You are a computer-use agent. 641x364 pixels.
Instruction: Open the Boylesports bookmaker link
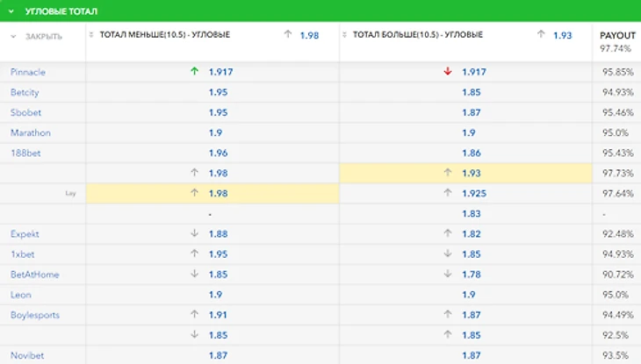click(x=34, y=315)
